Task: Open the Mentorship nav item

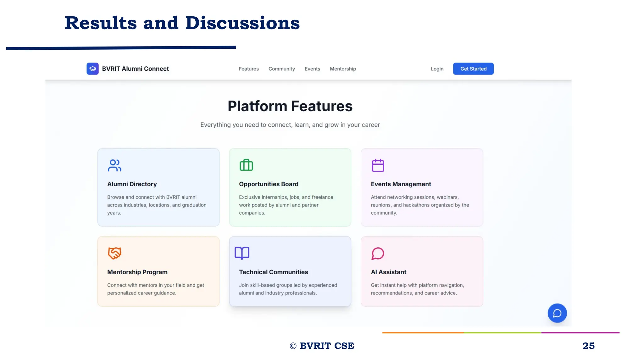Action: [343, 69]
